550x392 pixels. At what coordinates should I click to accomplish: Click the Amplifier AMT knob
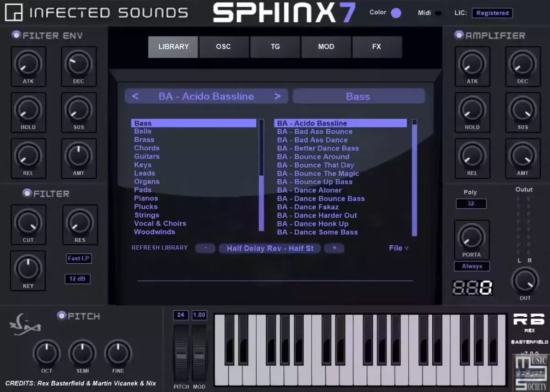pos(522,155)
